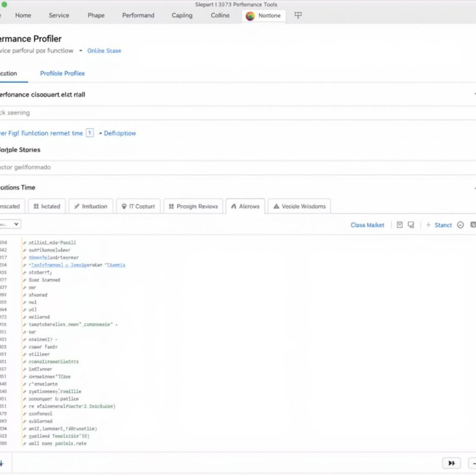476x476 pixels.
Task: Click the 'mal' row text
Action: 33,302
